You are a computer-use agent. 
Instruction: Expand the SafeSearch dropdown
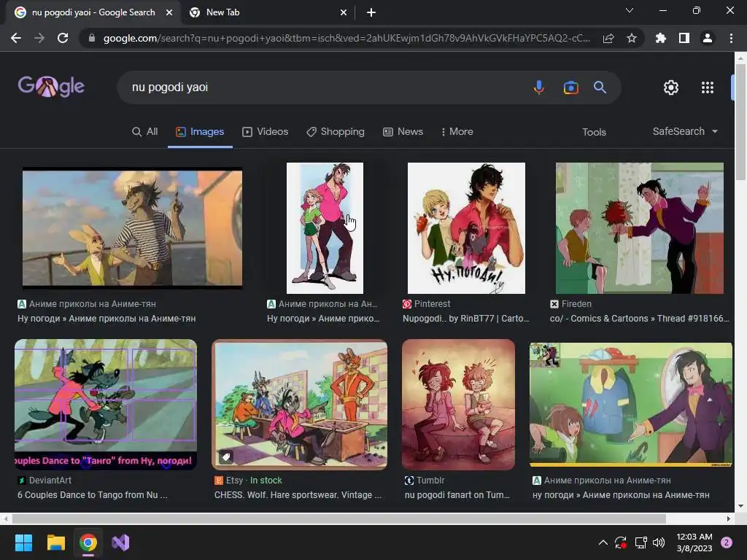click(685, 131)
